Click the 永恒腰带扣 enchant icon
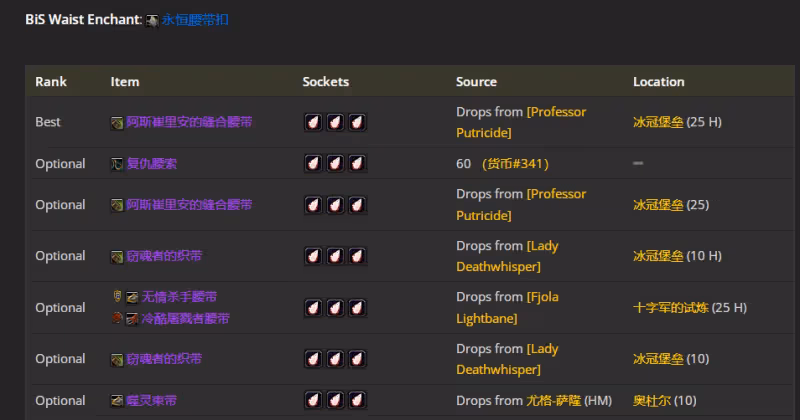 (x=152, y=20)
